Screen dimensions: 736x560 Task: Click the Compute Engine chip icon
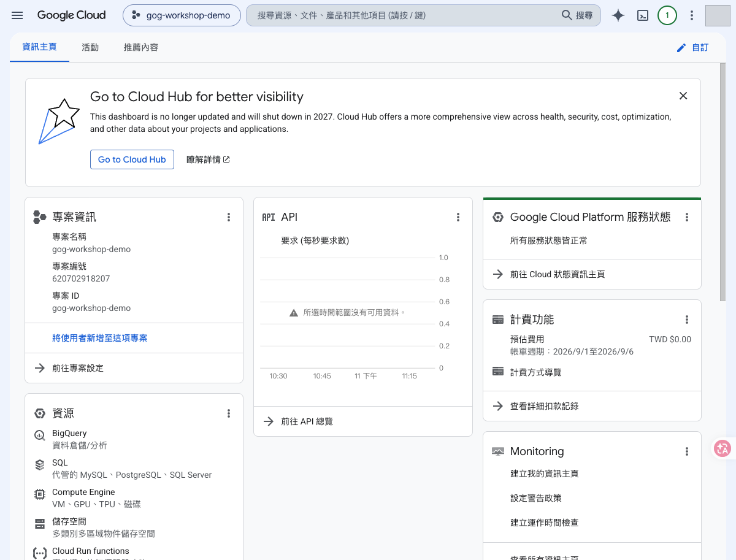coord(40,494)
